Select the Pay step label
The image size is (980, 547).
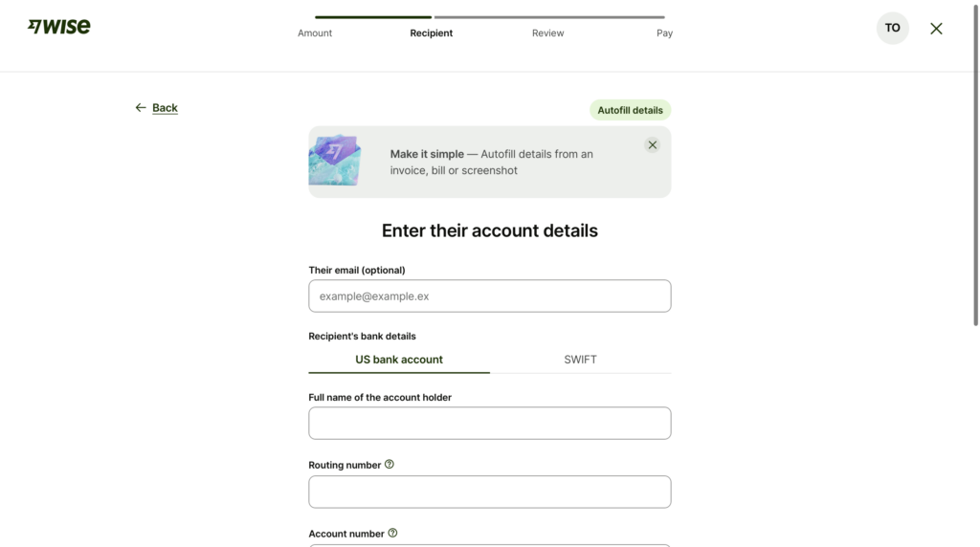coord(664,33)
